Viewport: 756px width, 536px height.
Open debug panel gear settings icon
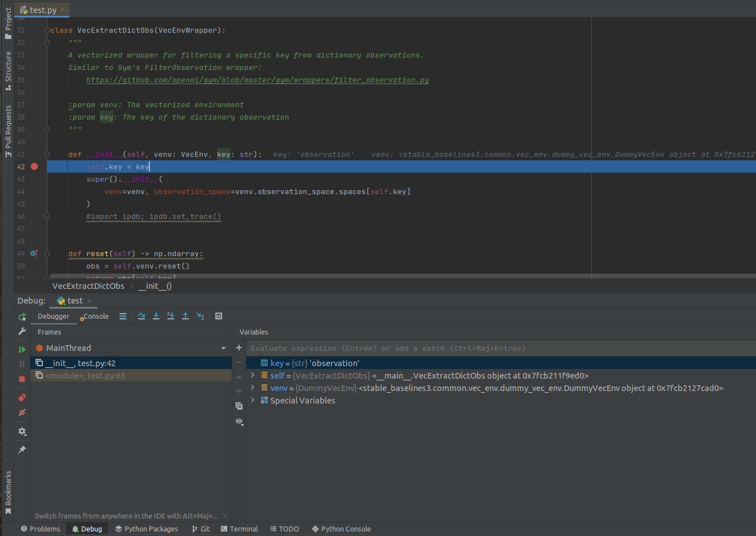(x=22, y=432)
